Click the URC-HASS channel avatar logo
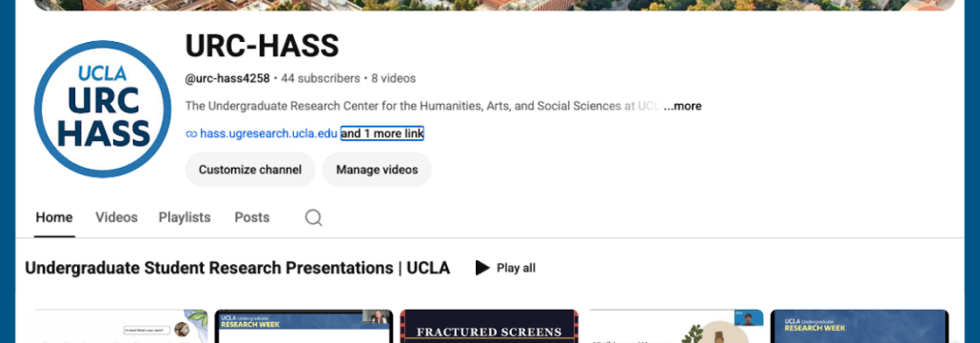The image size is (980, 343). point(103,109)
